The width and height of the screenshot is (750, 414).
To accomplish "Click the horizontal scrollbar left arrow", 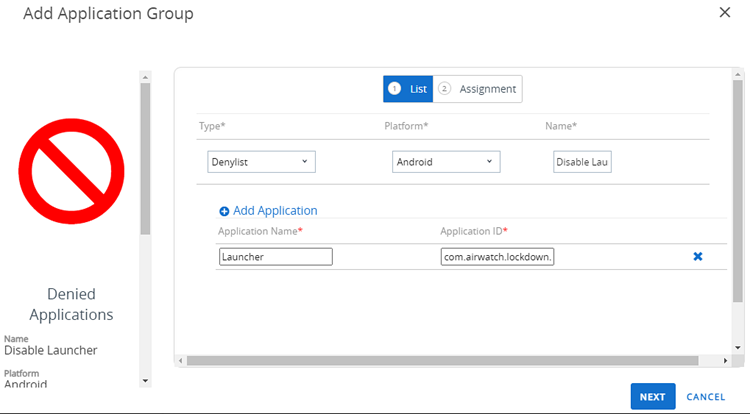I will coord(180,360).
